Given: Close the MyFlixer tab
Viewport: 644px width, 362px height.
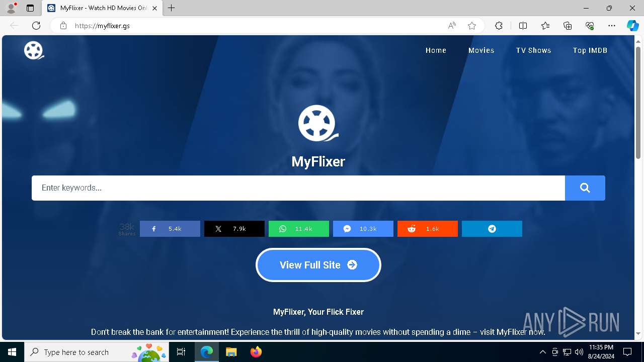Looking at the screenshot, I should coord(154,8).
